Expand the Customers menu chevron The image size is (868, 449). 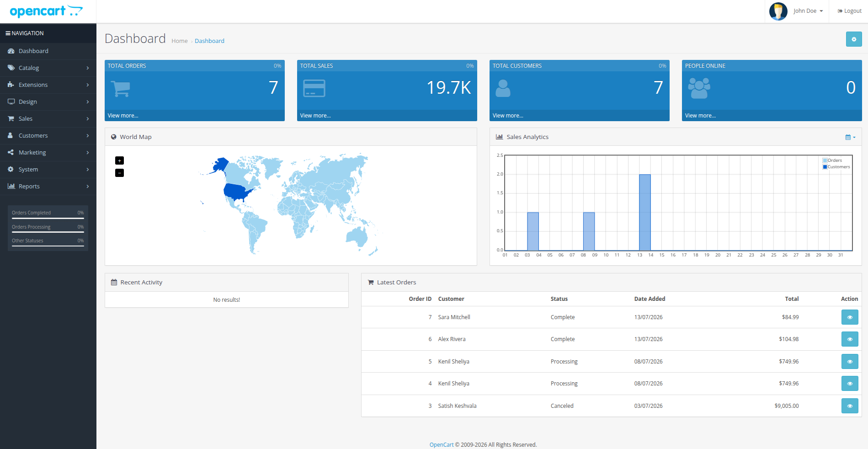88,136
